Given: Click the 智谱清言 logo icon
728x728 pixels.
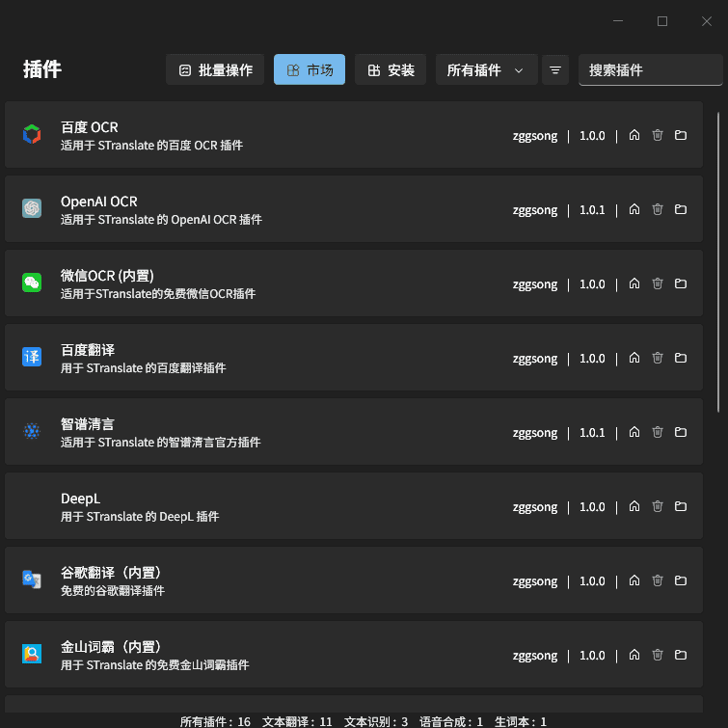Looking at the screenshot, I should tap(32, 431).
